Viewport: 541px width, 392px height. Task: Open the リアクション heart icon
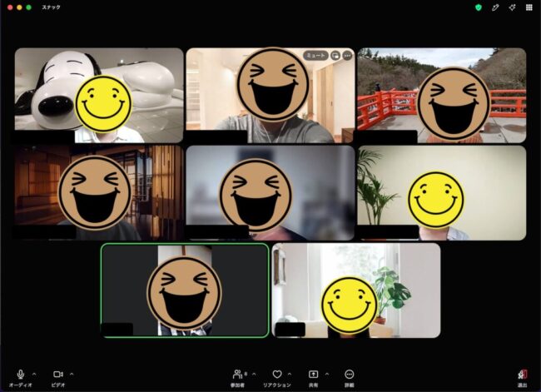click(x=277, y=374)
